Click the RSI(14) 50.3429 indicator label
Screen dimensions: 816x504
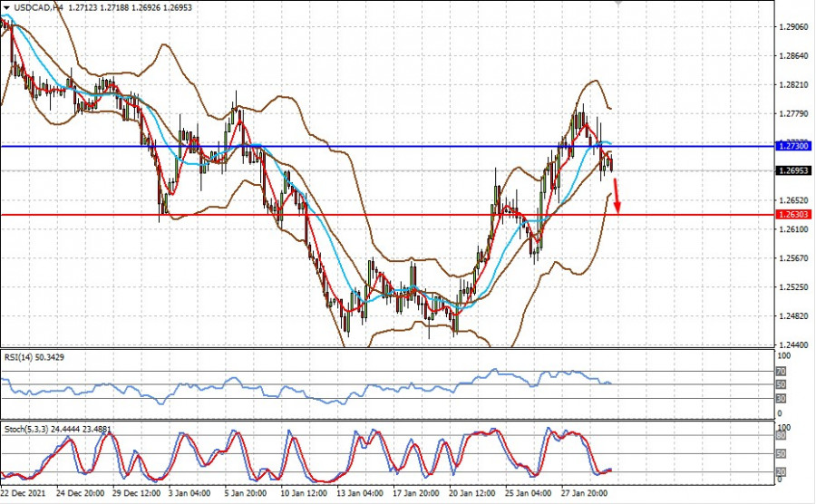pyautogui.click(x=34, y=357)
